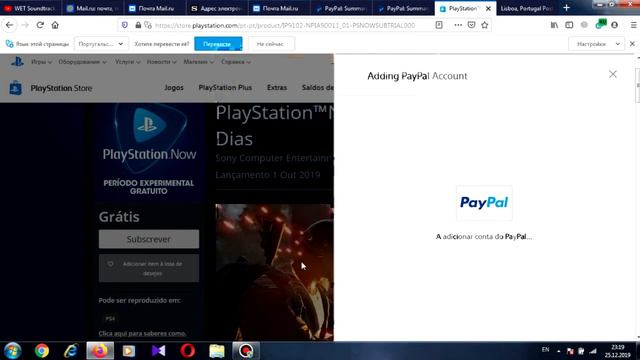Launch Internet Explorer from taskbar
This screenshot has height=360, width=640.
coord(71,351)
